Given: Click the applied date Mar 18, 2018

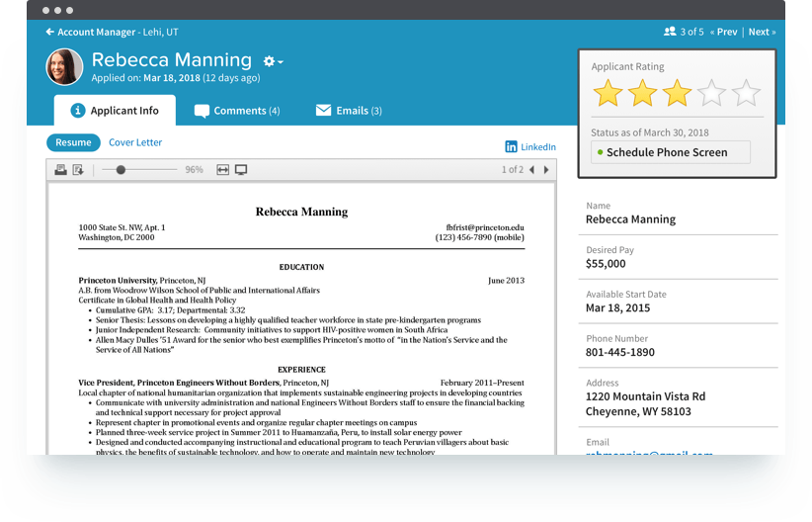Looking at the screenshot, I should (172, 78).
